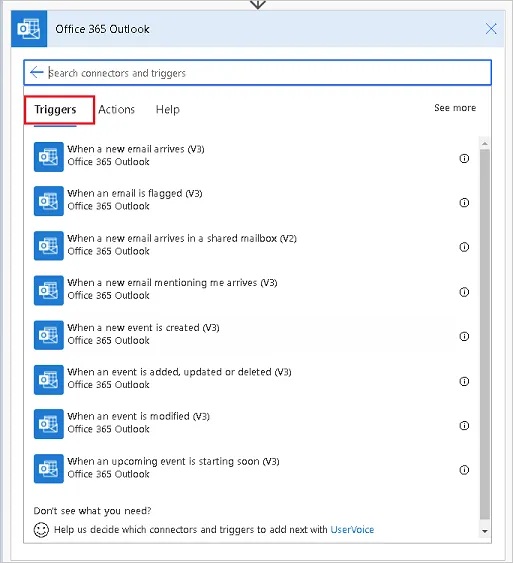513x563 pixels.
Task: Click icon for When a new email arrives (V3)
Action: pyautogui.click(x=49, y=157)
